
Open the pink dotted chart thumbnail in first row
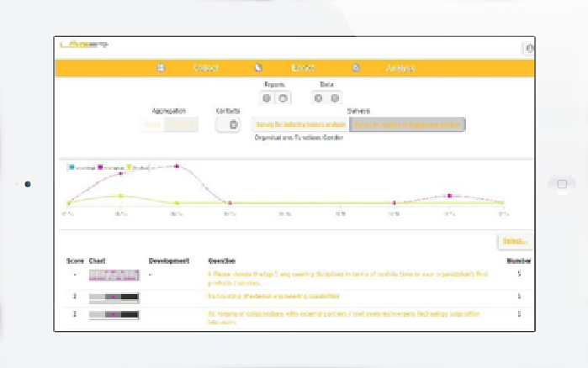coord(114,275)
